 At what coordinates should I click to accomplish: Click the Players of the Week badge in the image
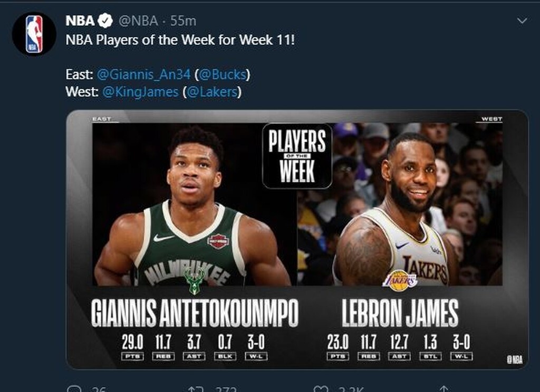point(297,155)
